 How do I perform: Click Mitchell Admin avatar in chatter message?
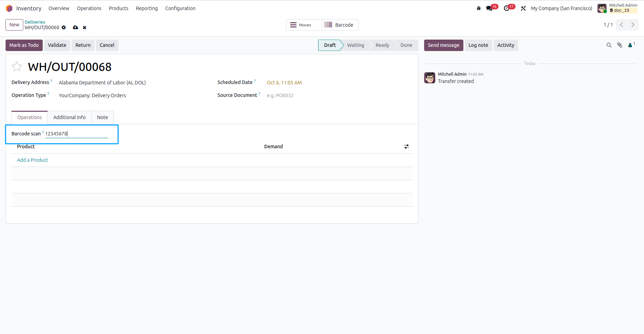pyautogui.click(x=430, y=78)
